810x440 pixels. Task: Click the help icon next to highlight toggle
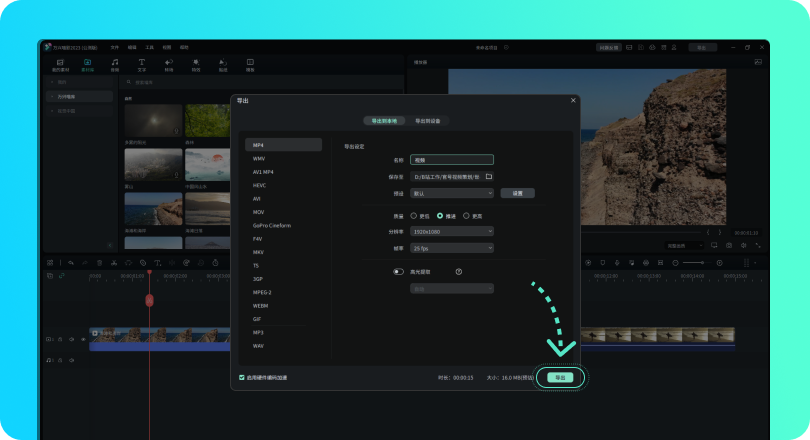click(x=458, y=271)
